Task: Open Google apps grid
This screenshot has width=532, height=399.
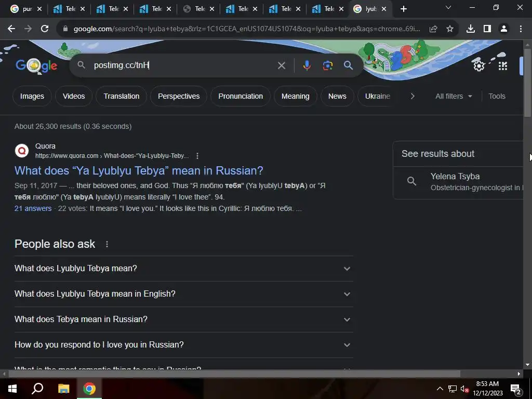Action: pyautogui.click(x=503, y=65)
